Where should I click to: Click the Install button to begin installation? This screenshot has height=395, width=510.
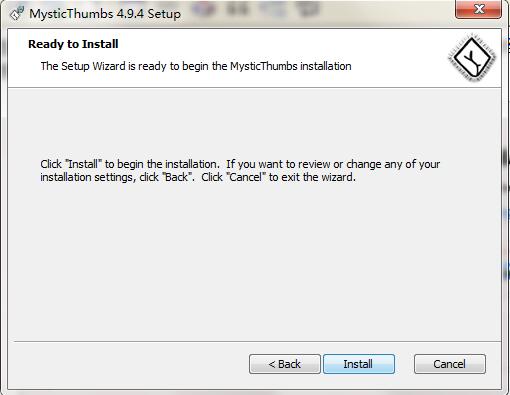coord(359,364)
